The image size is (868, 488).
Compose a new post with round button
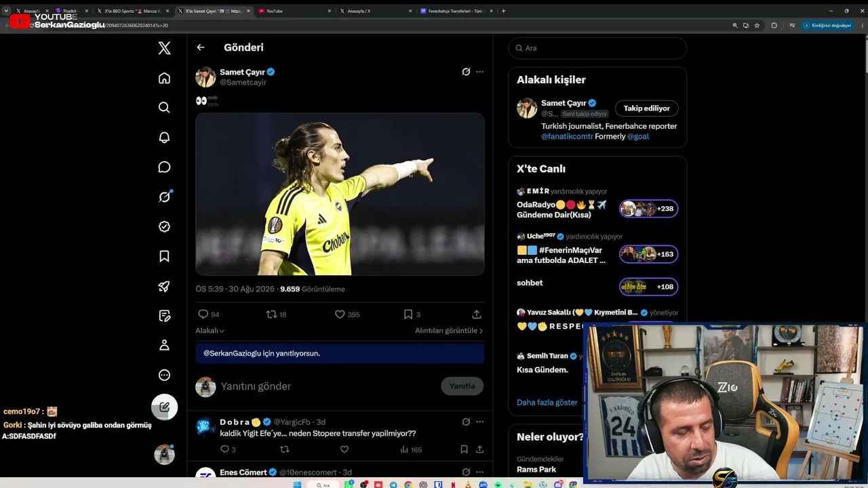click(164, 407)
